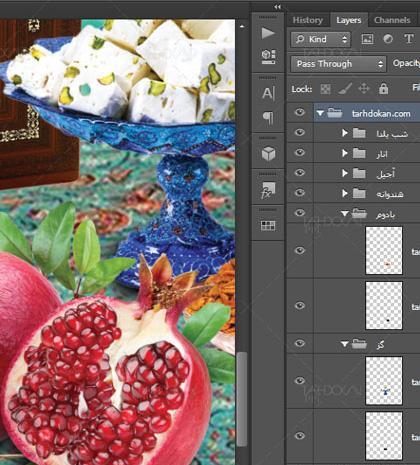Hide the شب یلدا group
Viewport: 420px width, 465px height.
point(300,132)
